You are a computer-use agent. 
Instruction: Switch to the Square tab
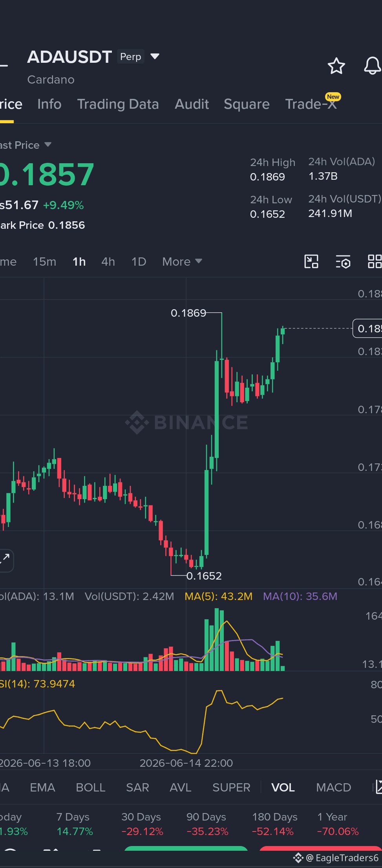[x=247, y=104]
